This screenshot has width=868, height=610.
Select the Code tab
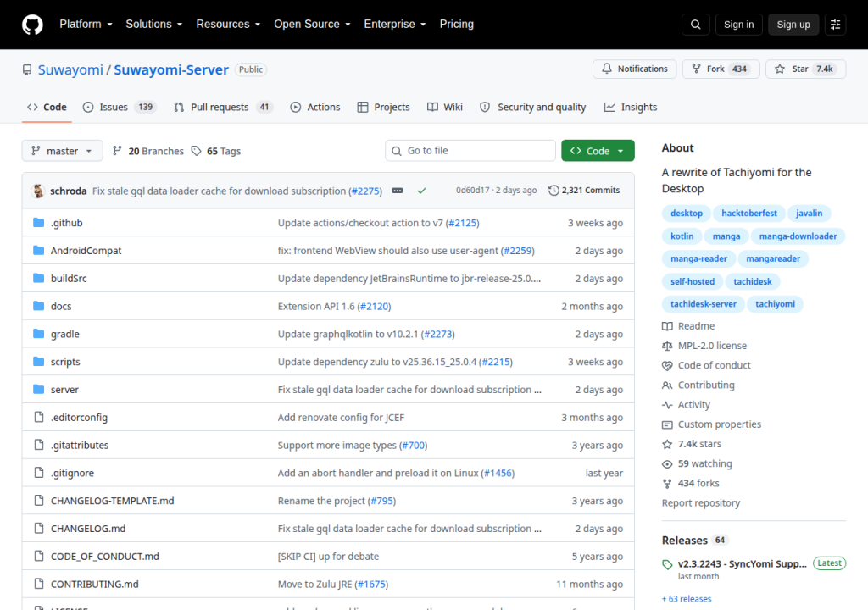pyautogui.click(x=47, y=107)
